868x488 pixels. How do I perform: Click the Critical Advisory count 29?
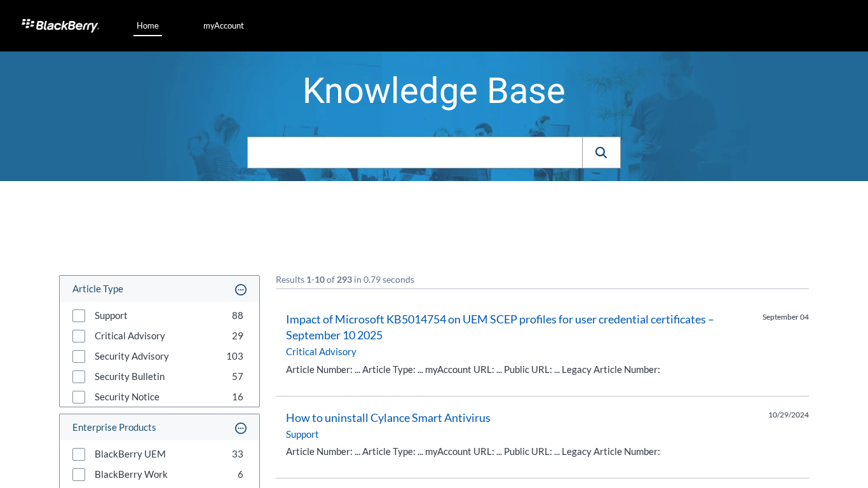pos(238,336)
